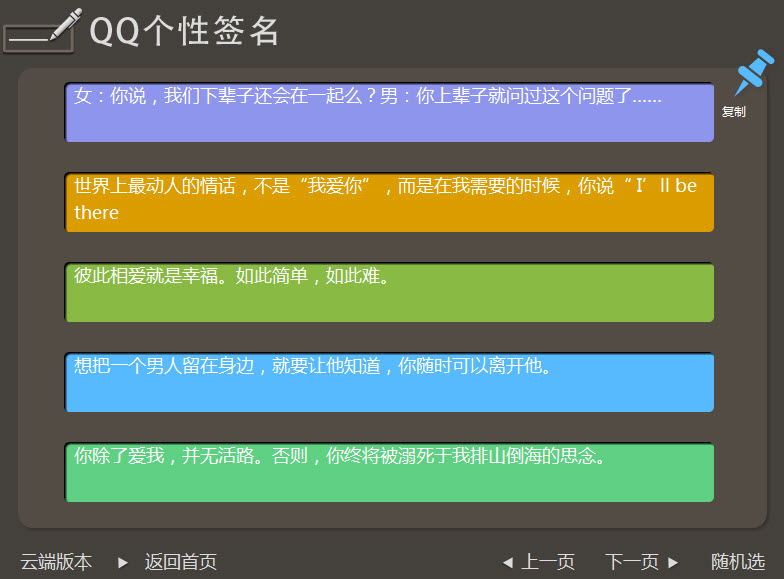Choose the blue signature about 想把一个男人留在身边
This screenshot has width=784, height=579.
[x=389, y=382]
